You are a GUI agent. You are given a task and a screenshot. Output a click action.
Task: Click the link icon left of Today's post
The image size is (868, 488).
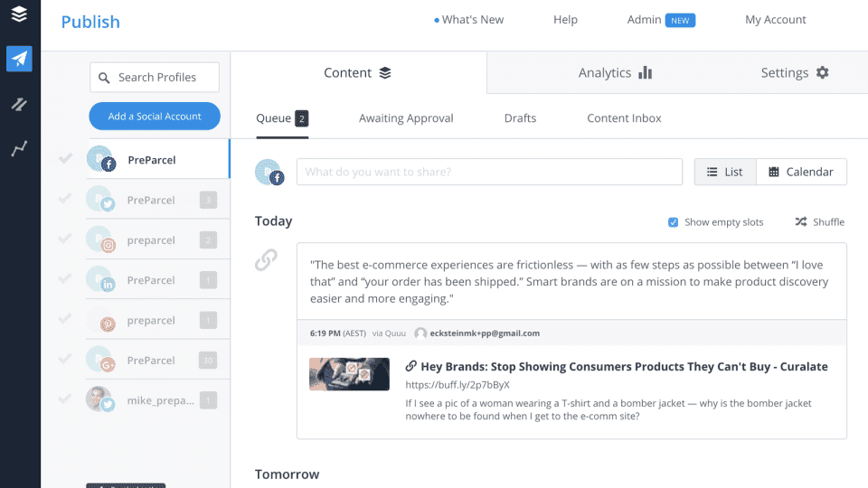pyautogui.click(x=266, y=260)
